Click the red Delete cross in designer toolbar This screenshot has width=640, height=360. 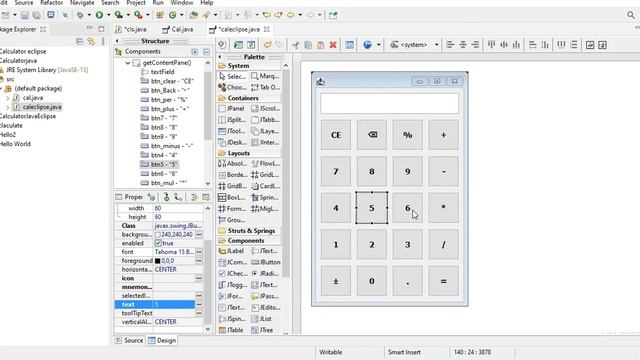click(x=333, y=45)
